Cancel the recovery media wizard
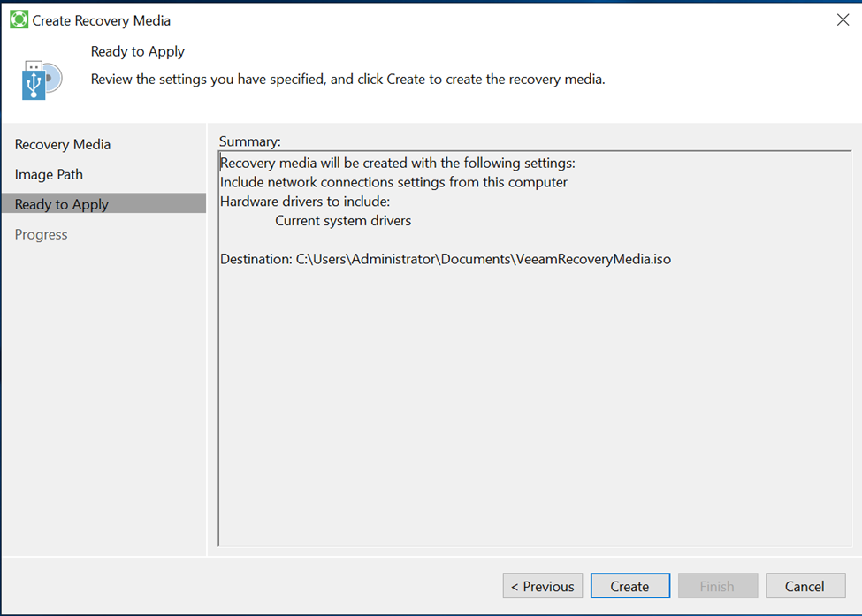862x616 pixels. [805, 586]
